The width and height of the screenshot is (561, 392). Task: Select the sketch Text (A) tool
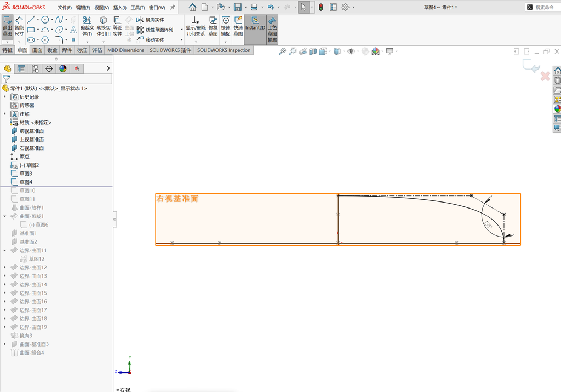pyautogui.click(x=73, y=30)
